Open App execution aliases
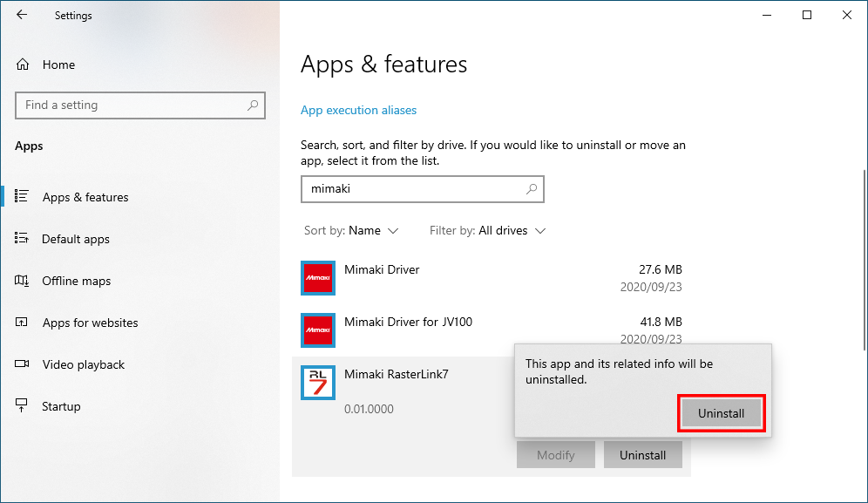This screenshot has height=503, width=868. 358,110
